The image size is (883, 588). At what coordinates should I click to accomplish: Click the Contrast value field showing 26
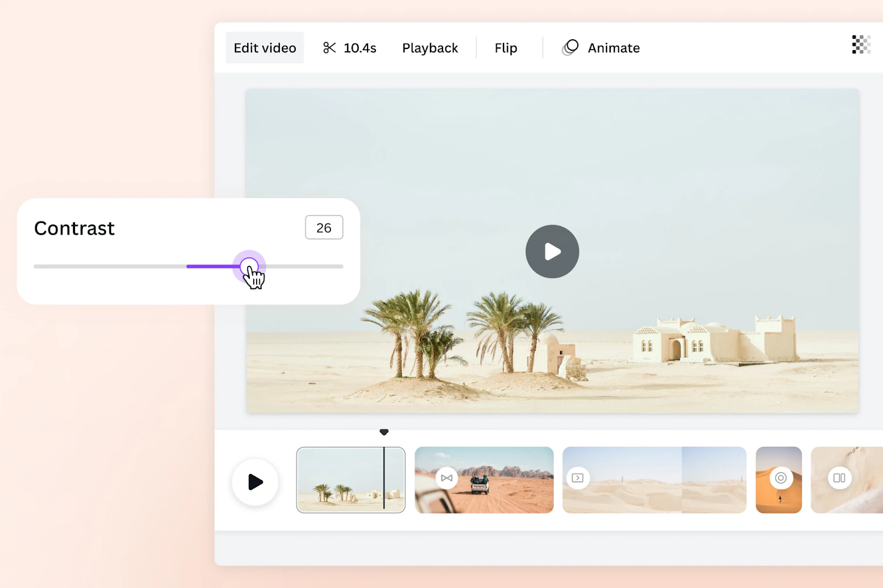[x=324, y=227]
